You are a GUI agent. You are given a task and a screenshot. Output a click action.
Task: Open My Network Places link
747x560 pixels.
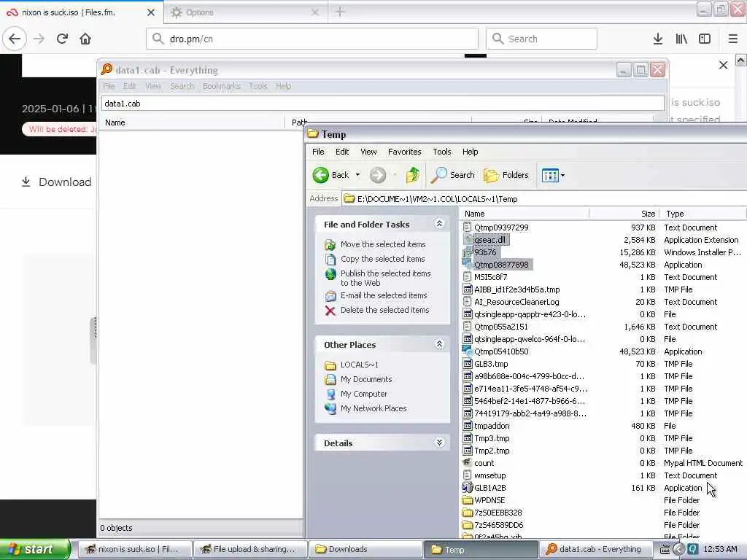(373, 408)
